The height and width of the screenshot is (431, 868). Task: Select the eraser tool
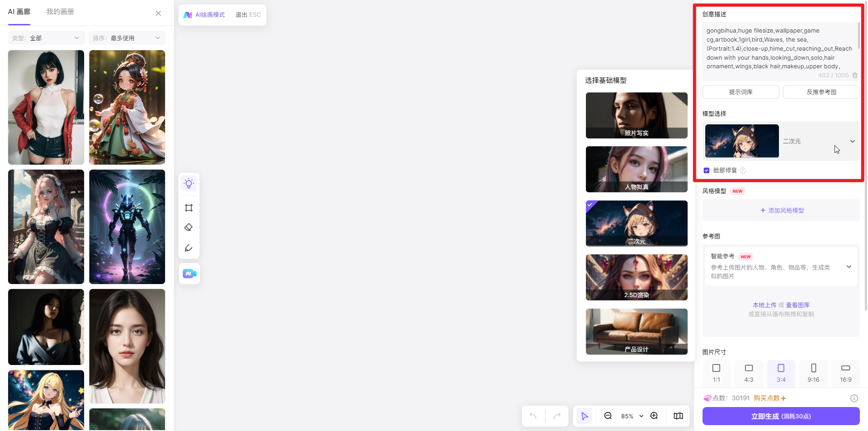[x=189, y=227]
